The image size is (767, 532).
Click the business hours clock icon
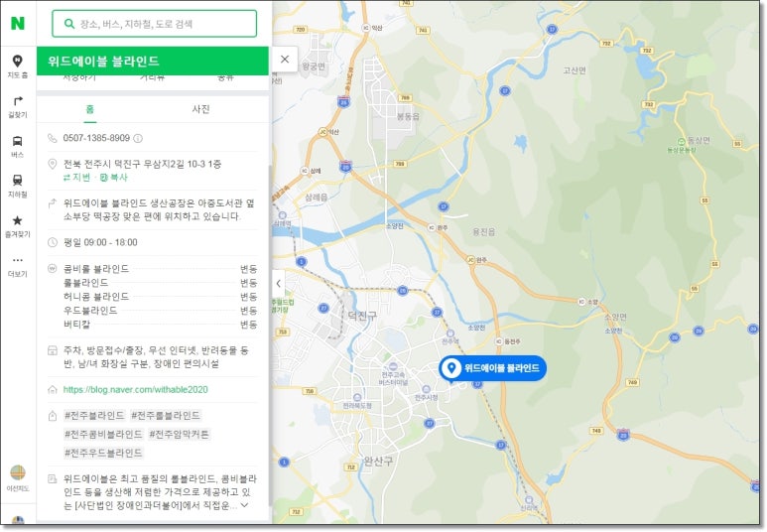point(53,242)
